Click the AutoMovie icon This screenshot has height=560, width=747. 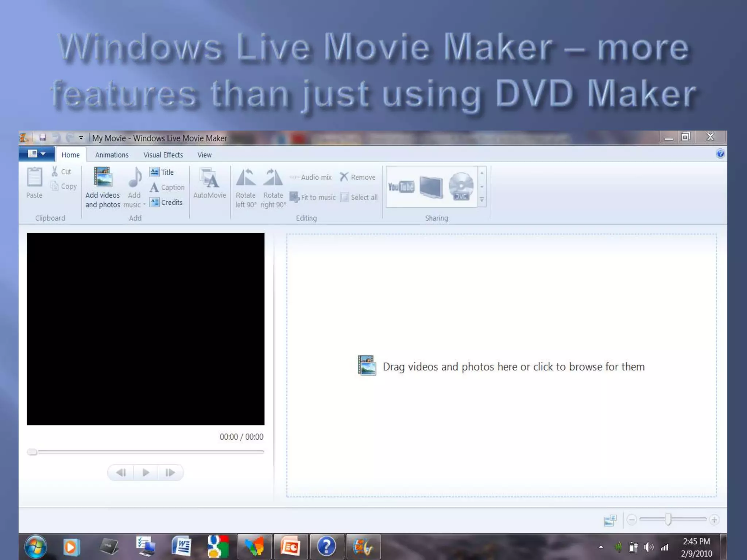(209, 178)
